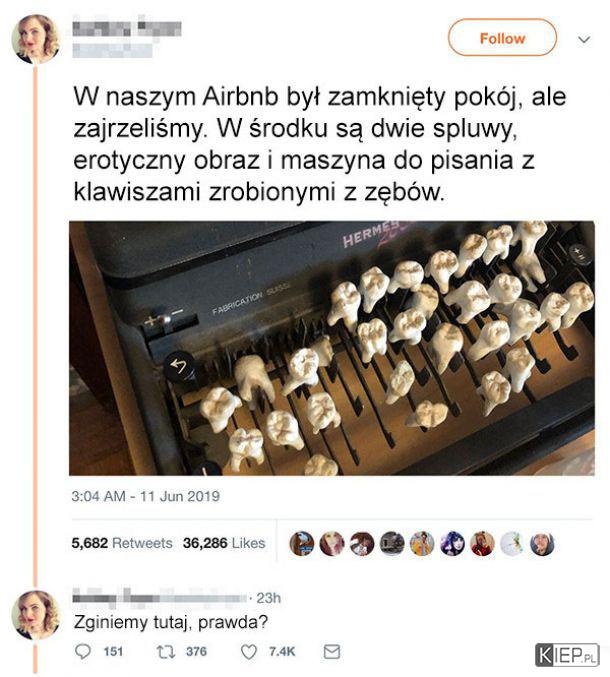Open the first liker's avatar
The image size is (610, 677).
(x=302, y=543)
